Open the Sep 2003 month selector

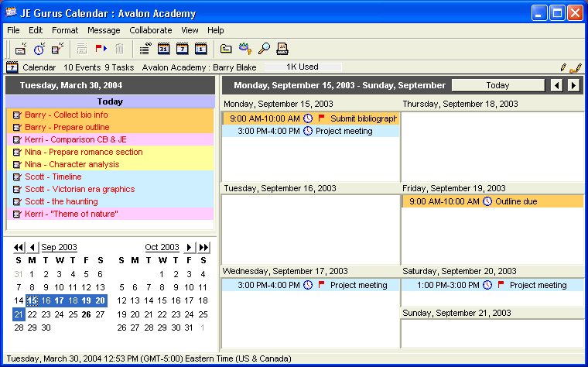click(59, 247)
